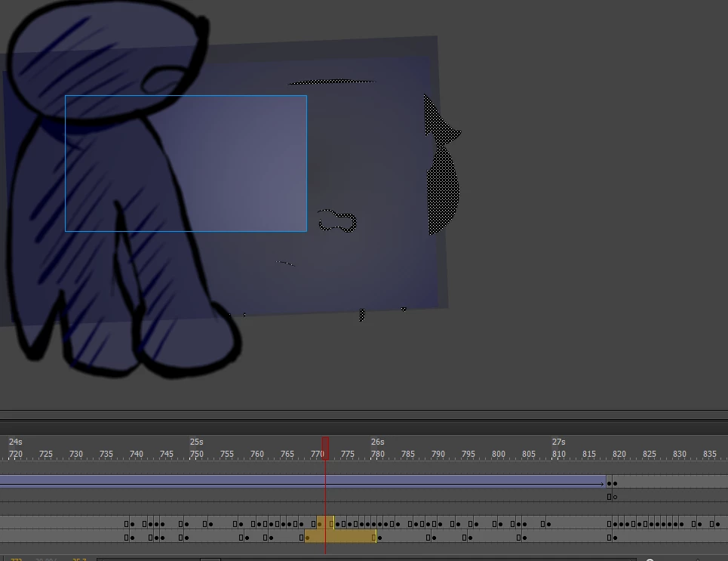The width and height of the screenshot is (728, 561).
Task: Jump to frame 795 on the timeline ruler
Action: 468,454
